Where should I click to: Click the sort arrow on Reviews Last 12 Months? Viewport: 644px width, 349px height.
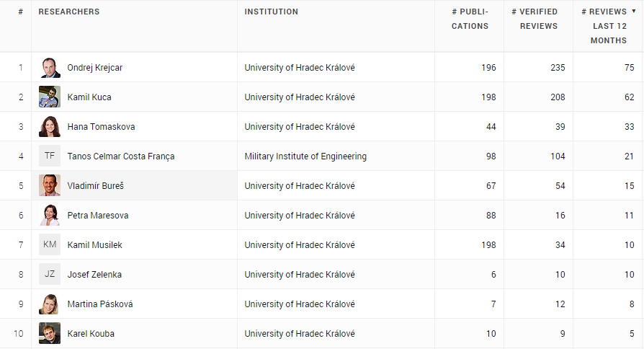tap(634, 11)
